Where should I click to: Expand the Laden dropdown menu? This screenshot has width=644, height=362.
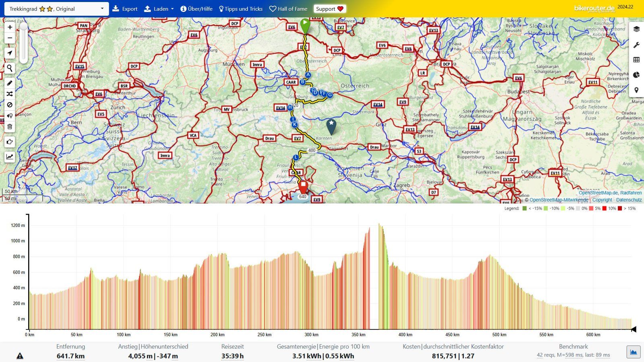coord(159,9)
